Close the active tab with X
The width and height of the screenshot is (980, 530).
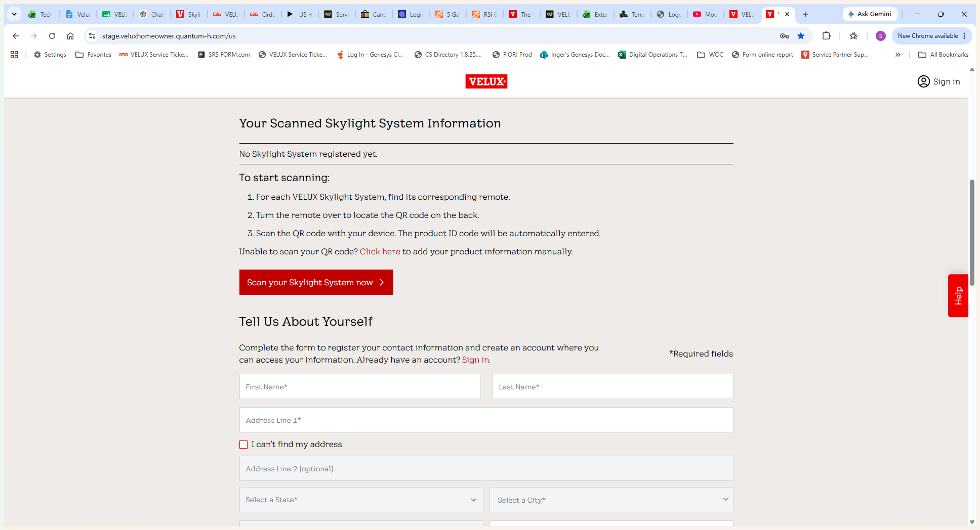pyautogui.click(x=787, y=14)
